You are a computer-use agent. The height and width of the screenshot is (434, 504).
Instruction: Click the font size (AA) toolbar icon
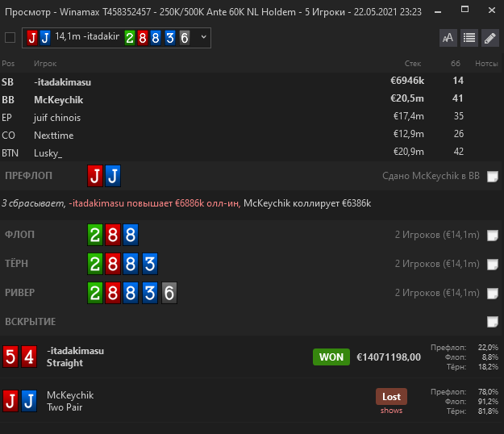[x=448, y=38]
